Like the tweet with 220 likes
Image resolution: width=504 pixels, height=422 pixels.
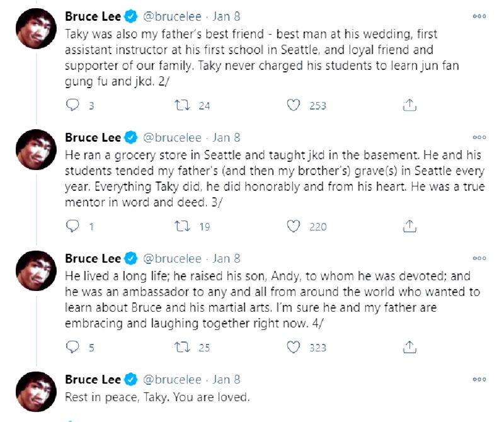click(x=293, y=226)
